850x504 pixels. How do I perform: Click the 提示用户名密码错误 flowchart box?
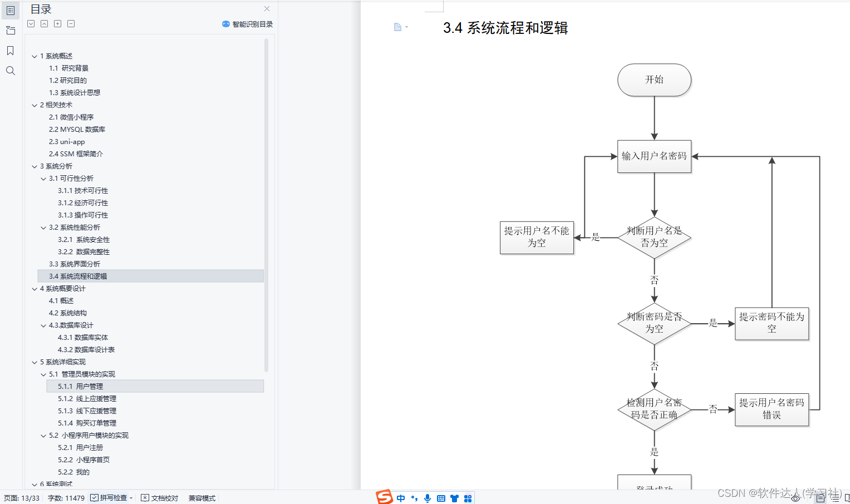click(x=772, y=409)
